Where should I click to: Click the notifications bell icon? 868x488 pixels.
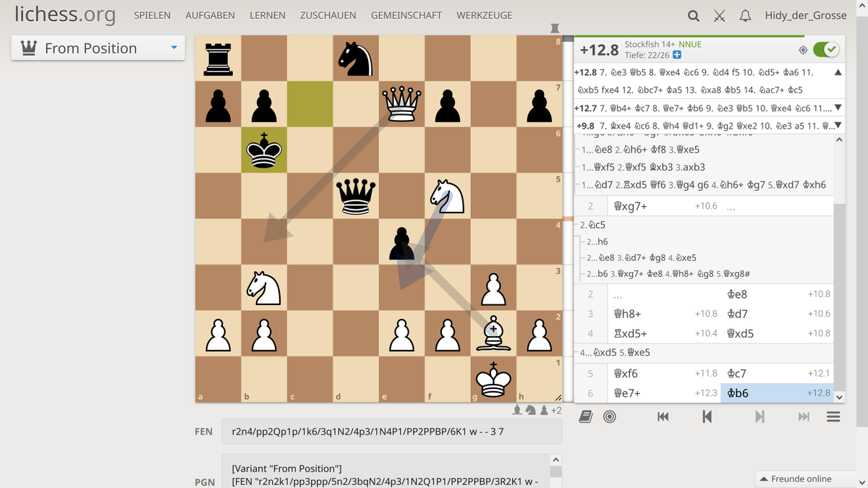pos(745,15)
